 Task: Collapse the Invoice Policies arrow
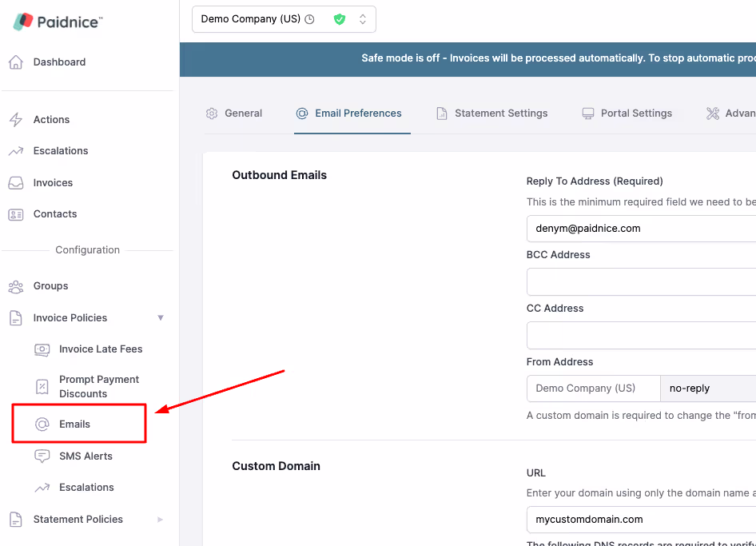(x=161, y=318)
